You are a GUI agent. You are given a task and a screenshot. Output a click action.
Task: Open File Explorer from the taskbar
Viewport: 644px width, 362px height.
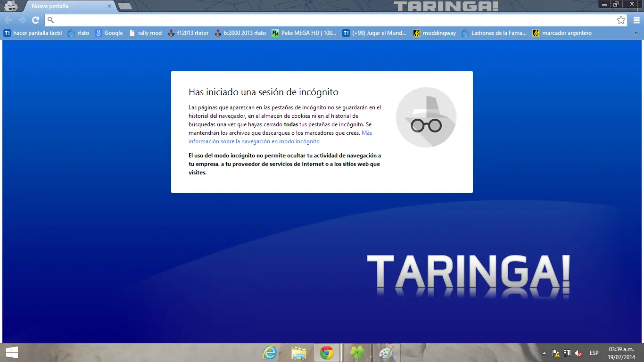click(298, 353)
